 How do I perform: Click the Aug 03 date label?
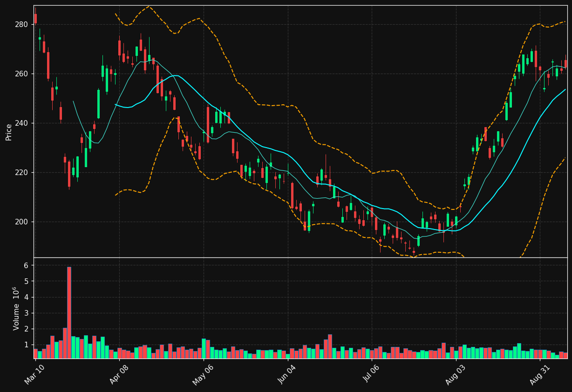(456, 374)
